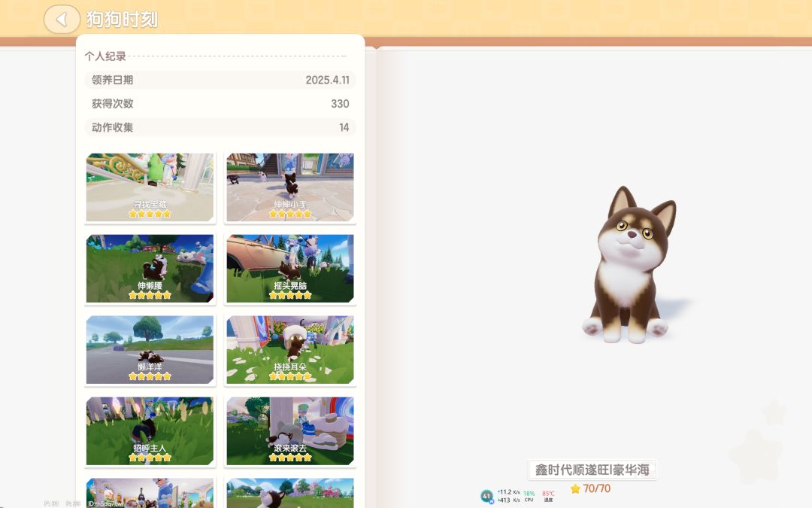Click the 85°C temperature readout

coord(548,496)
